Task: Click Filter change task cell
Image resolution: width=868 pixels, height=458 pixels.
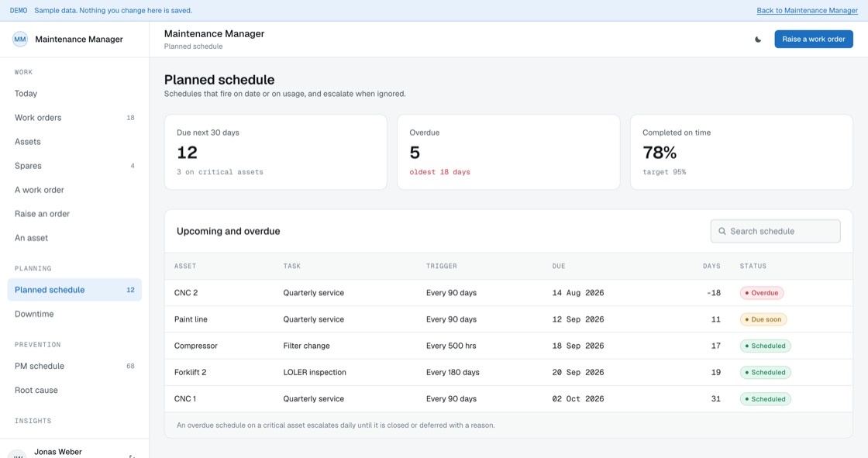Action: coord(306,346)
